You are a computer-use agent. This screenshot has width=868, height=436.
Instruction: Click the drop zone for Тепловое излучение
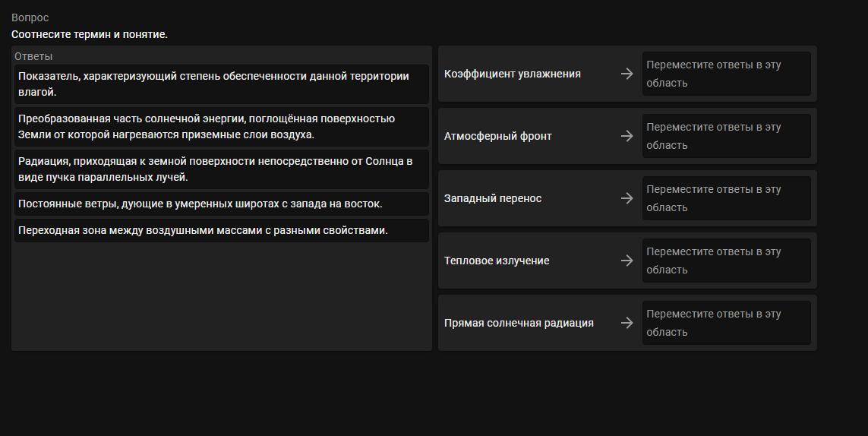coord(726,261)
